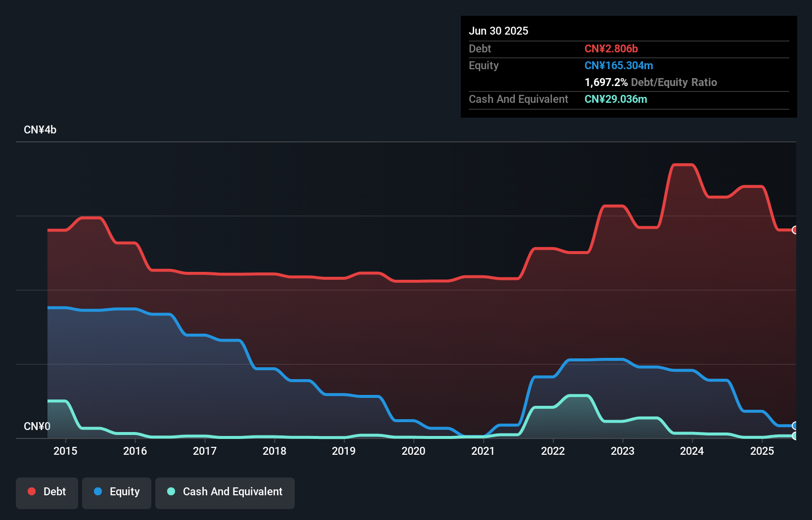Image resolution: width=812 pixels, height=520 pixels.
Task: Select the red Debt endpoint marker on the chart
Action: click(795, 230)
